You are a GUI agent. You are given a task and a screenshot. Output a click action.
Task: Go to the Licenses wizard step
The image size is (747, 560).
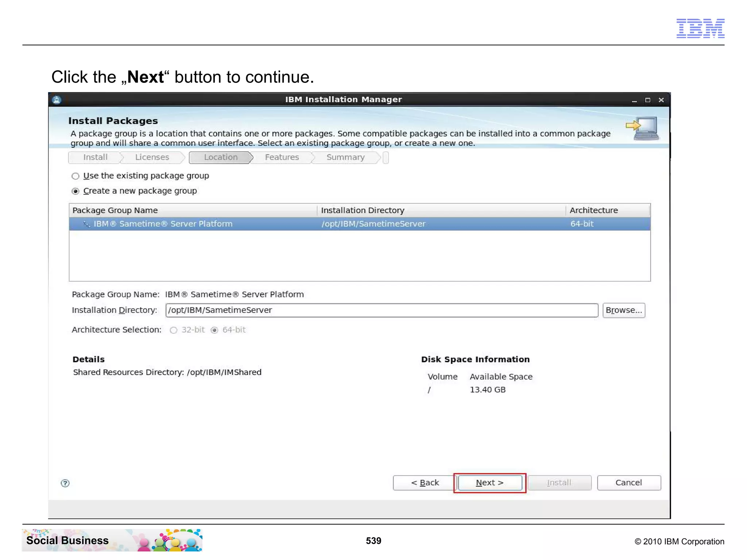pyautogui.click(x=152, y=157)
